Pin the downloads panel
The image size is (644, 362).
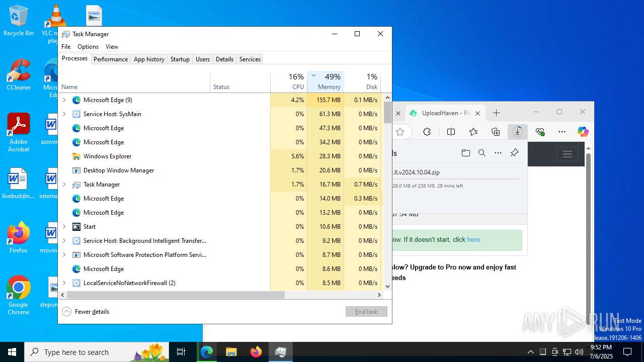click(x=514, y=153)
